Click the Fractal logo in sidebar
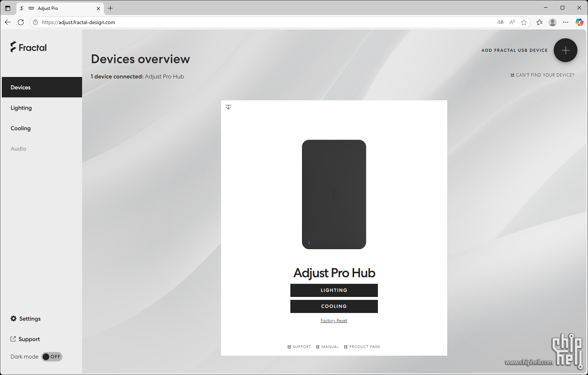The height and width of the screenshot is (375, 588). 28,47
